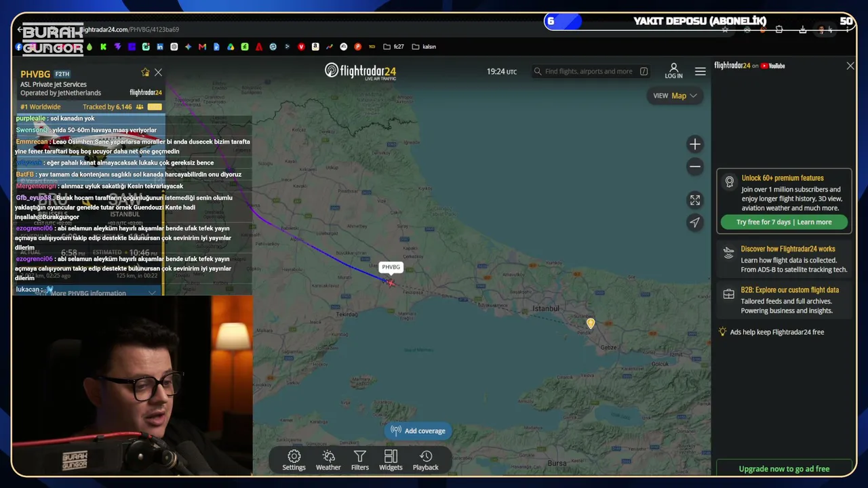868x488 pixels.
Task: Open the Widgets panel
Action: [391, 460]
